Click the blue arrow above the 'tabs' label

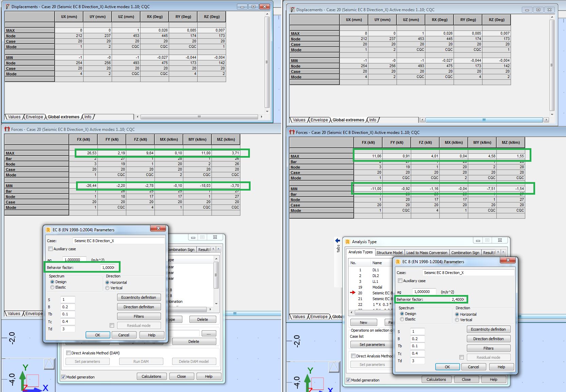337,240
